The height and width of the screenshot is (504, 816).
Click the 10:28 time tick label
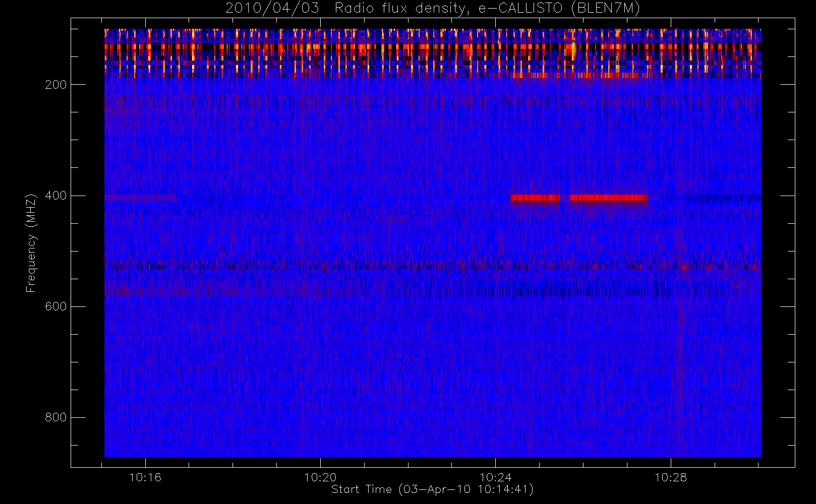coord(671,477)
